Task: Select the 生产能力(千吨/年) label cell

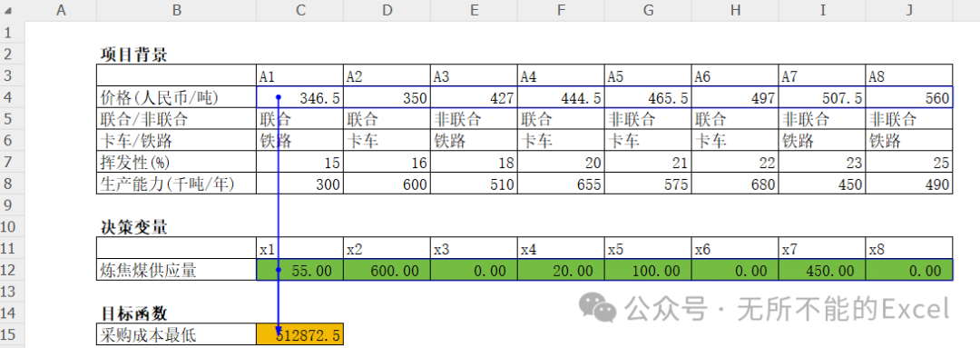Action: (176, 184)
